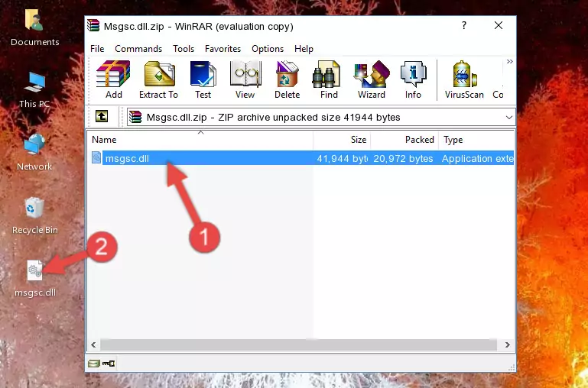Click the archive icon in address bar
The image size is (588, 388).
pos(135,117)
